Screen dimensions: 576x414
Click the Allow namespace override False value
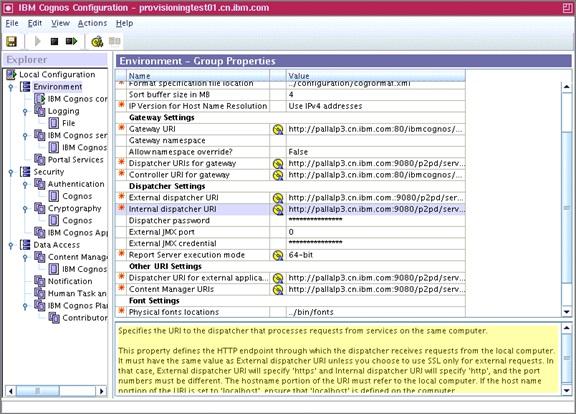click(298, 152)
